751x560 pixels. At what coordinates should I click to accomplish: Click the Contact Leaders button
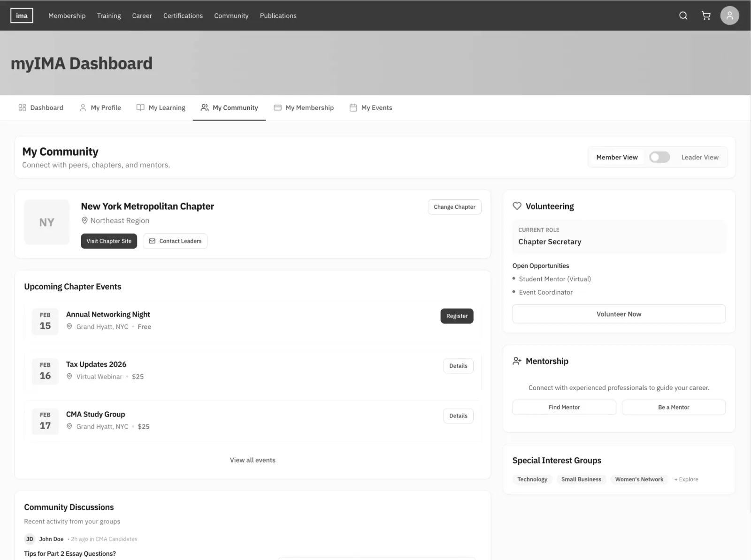click(x=175, y=241)
